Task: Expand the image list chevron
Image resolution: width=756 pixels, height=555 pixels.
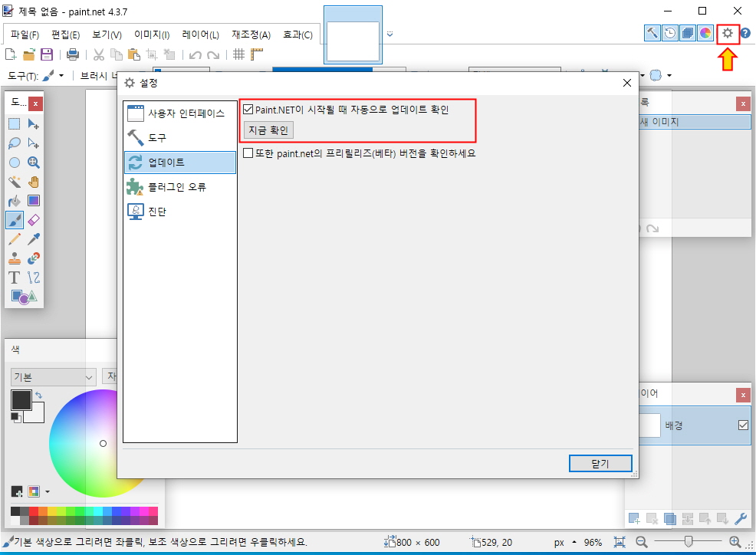Action: tap(390, 34)
